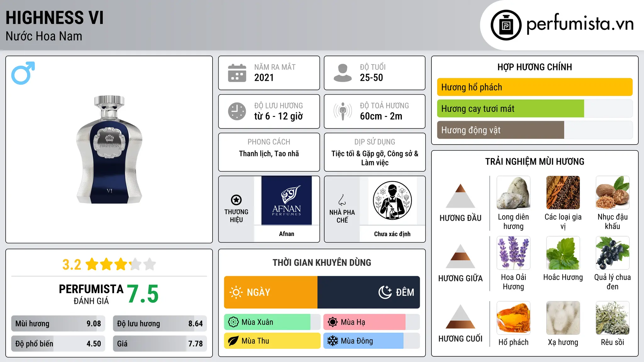Click the Afnan brand name caption
Screen dimensions: 644x362
[x=286, y=234]
